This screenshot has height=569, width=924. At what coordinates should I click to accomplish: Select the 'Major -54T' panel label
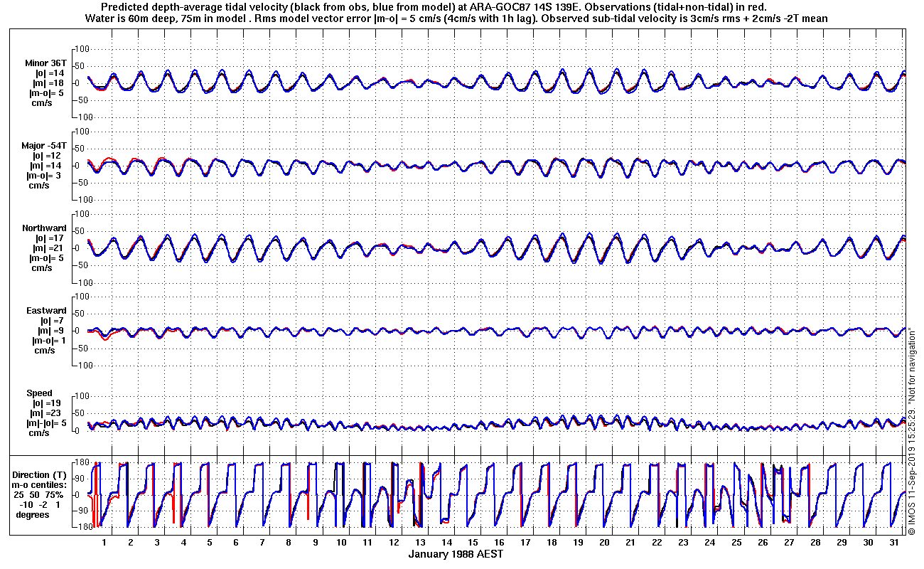[44, 145]
